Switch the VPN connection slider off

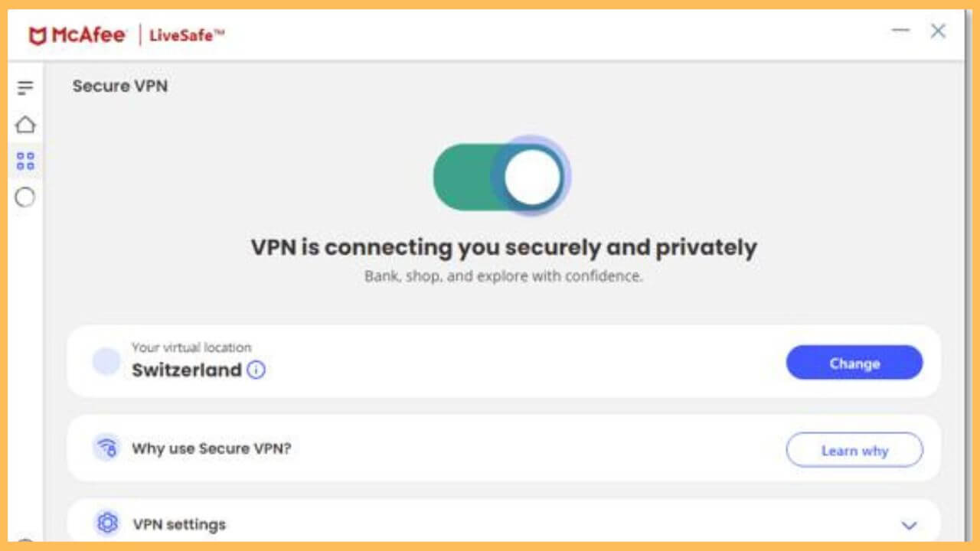click(x=501, y=176)
